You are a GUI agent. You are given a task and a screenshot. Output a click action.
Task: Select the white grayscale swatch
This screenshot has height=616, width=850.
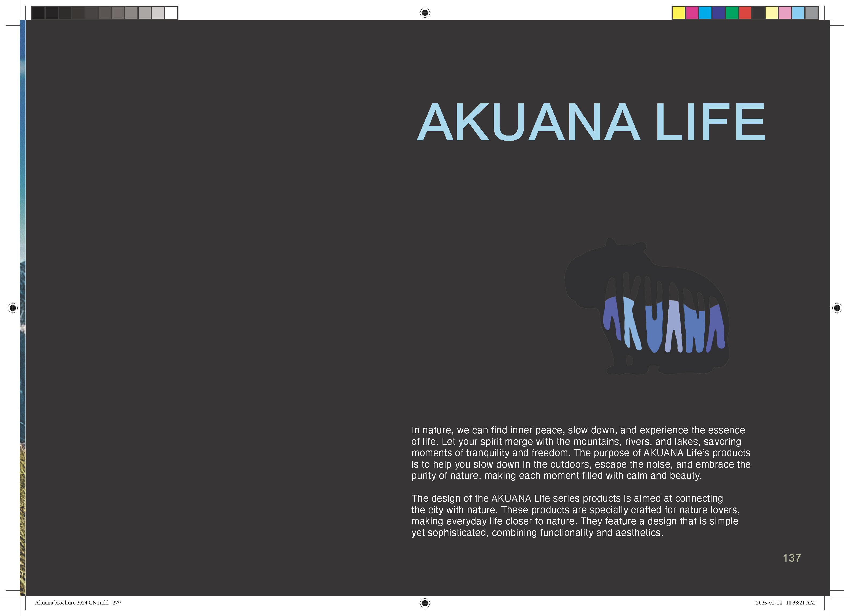171,13
